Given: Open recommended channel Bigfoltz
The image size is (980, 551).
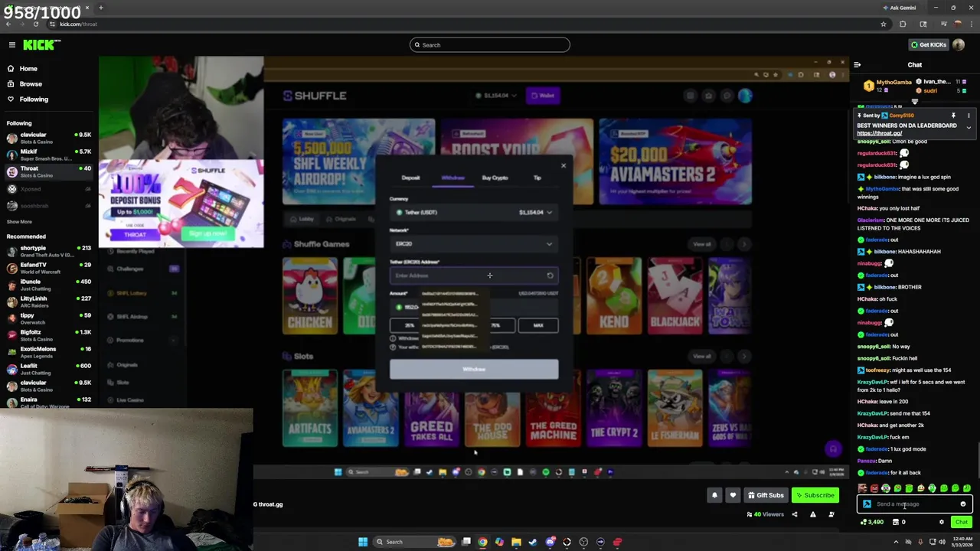Looking at the screenshot, I should (47, 335).
